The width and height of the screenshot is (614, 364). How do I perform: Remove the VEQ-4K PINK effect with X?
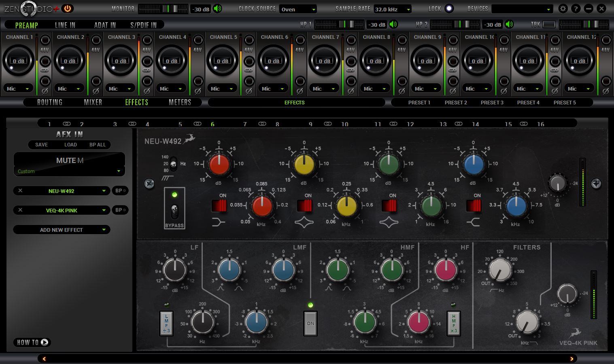pyautogui.click(x=20, y=210)
